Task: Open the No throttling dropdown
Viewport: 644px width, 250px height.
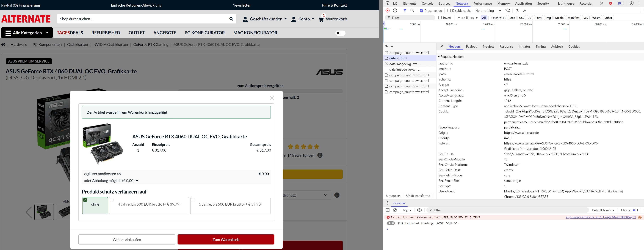Action: (x=488, y=10)
